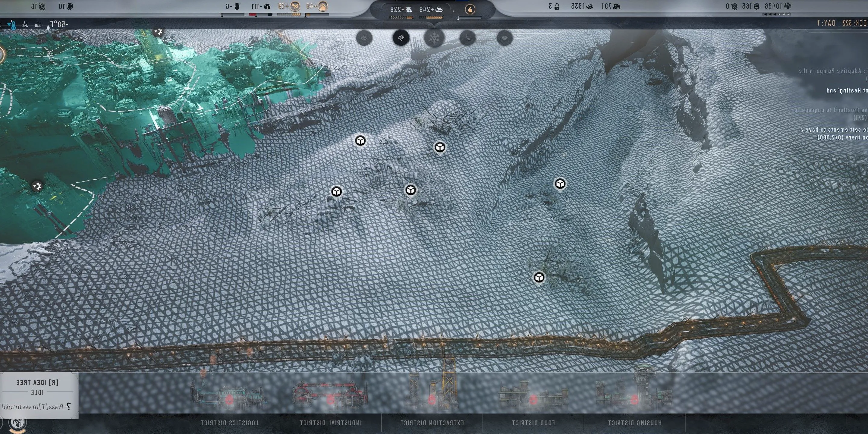Image resolution: width=868 pixels, height=434 pixels.
Task: Click the circular mode button with diagonal tool icon
Action: click(x=468, y=37)
